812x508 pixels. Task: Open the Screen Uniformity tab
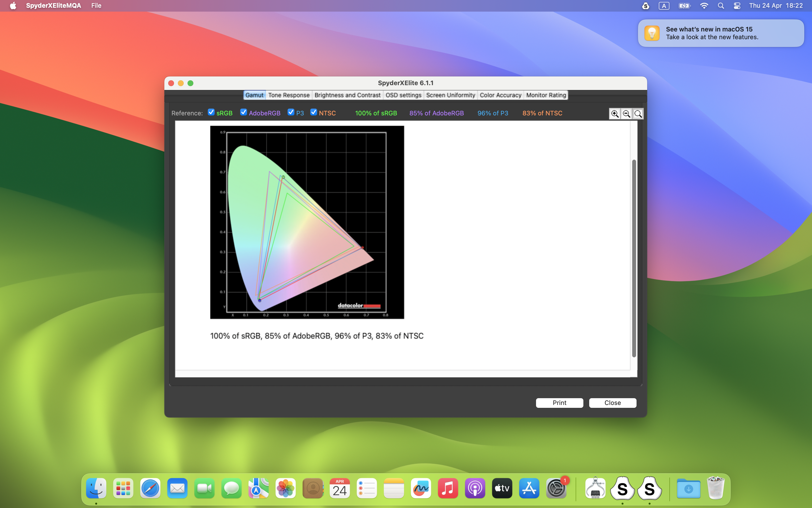pyautogui.click(x=451, y=95)
